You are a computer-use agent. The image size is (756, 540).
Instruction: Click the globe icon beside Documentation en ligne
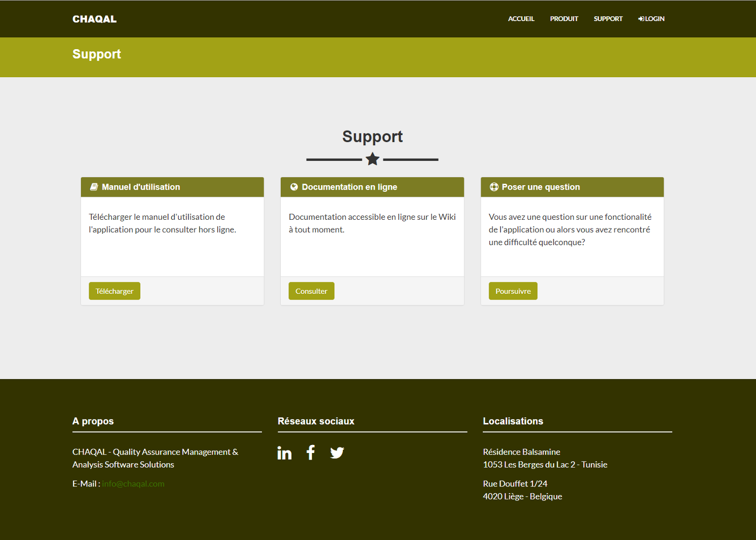coord(294,187)
